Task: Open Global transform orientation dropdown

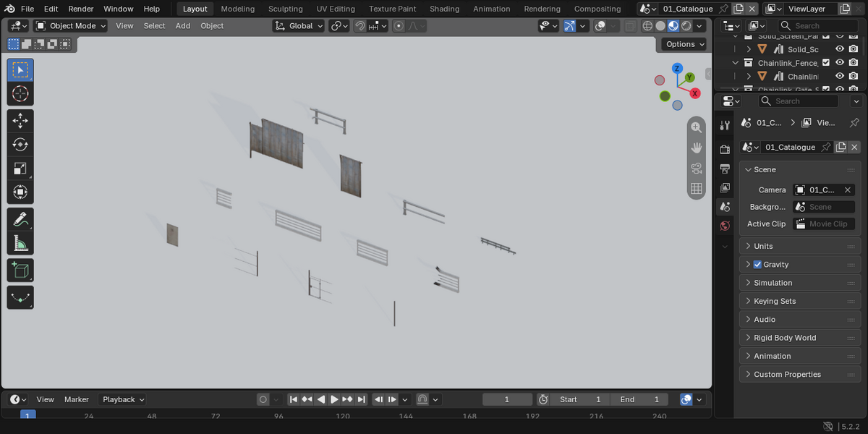Action: (299, 25)
